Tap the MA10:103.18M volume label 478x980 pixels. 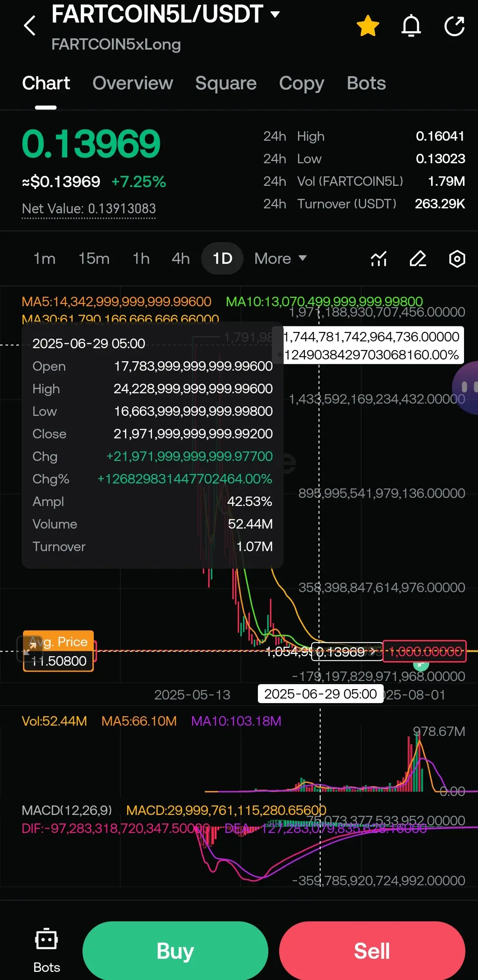[236, 721]
